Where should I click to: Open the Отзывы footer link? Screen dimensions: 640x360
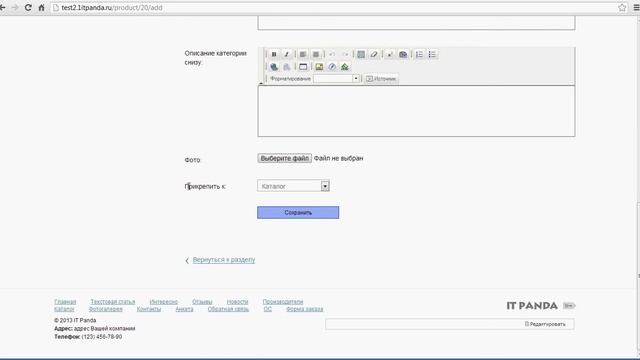coord(202,302)
